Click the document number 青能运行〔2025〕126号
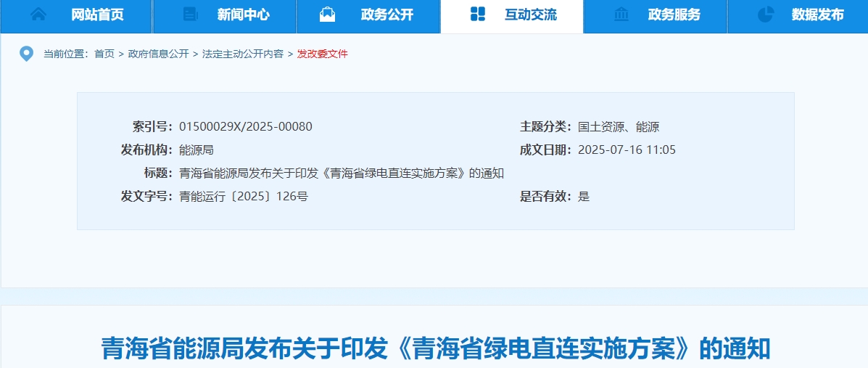The width and height of the screenshot is (868, 368). (x=243, y=196)
